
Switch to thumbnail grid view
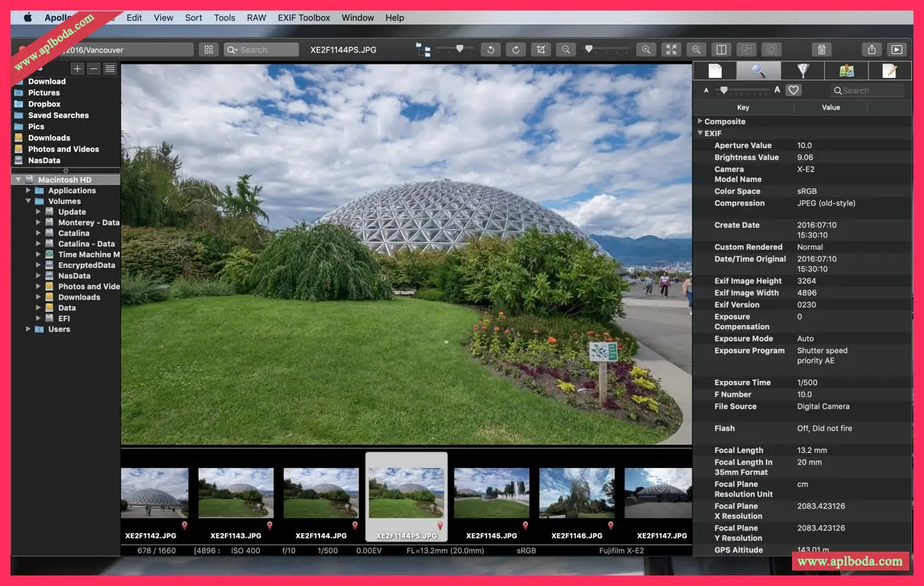(x=209, y=50)
